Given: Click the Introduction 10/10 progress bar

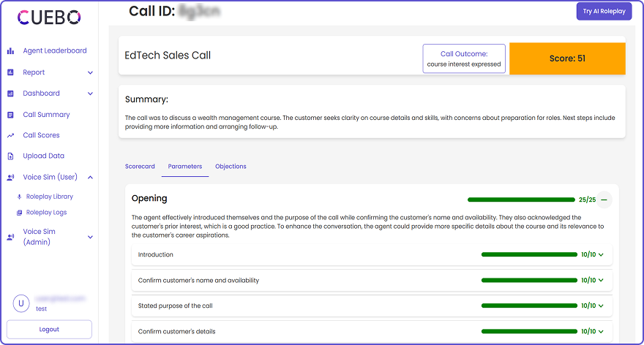Looking at the screenshot, I should pyautogui.click(x=529, y=255).
